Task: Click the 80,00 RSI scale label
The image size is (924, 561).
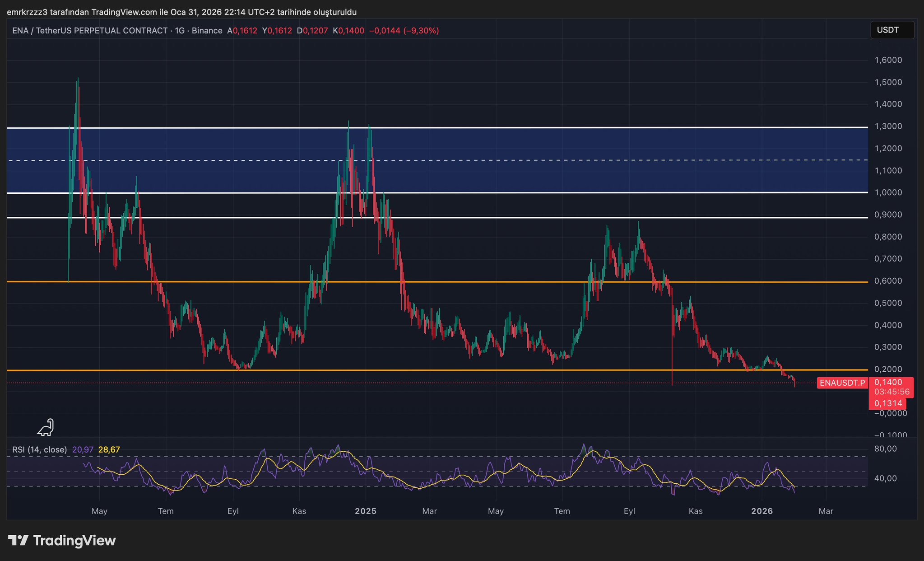Action: (x=885, y=449)
